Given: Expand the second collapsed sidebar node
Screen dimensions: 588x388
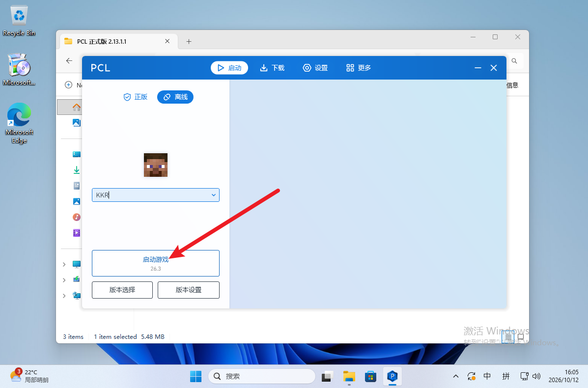Looking at the screenshot, I should (x=64, y=280).
